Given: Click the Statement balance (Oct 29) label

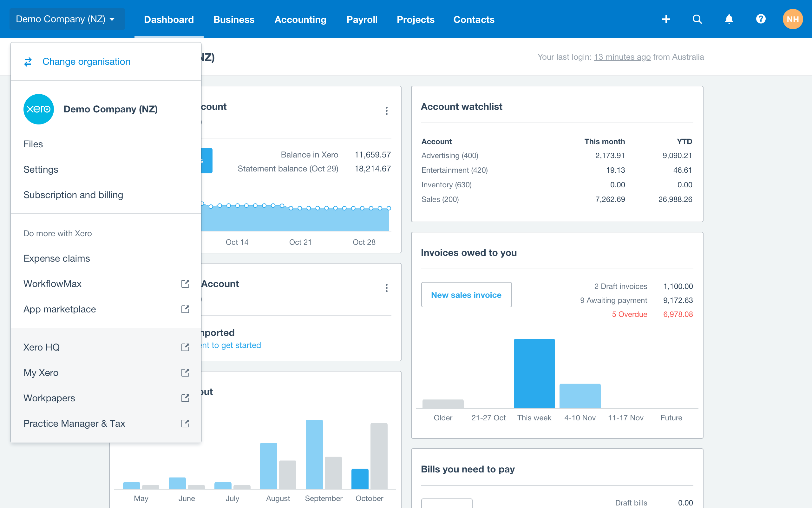Looking at the screenshot, I should [288, 169].
